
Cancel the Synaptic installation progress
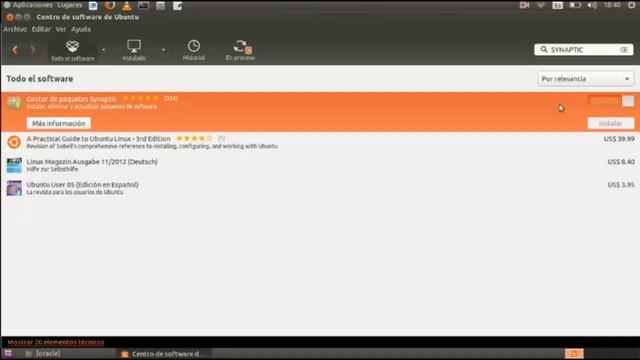[x=628, y=101]
